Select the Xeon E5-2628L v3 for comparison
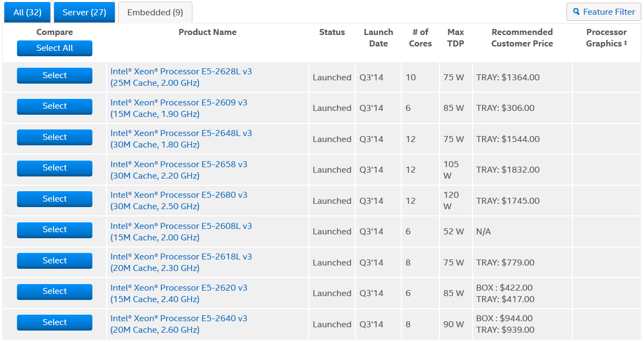The width and height of the screenshot is (644, 342). pyautogui.click(x=55, y=75)
